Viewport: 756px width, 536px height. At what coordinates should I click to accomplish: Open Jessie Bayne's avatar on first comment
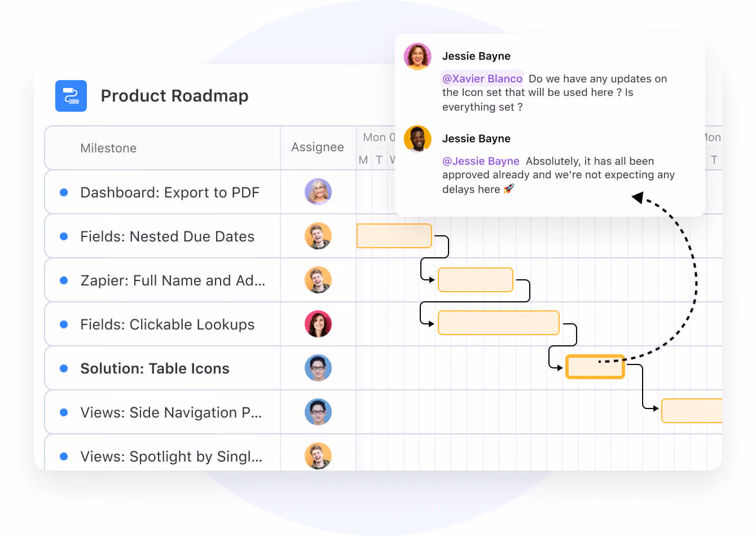[x=417, y=56]
